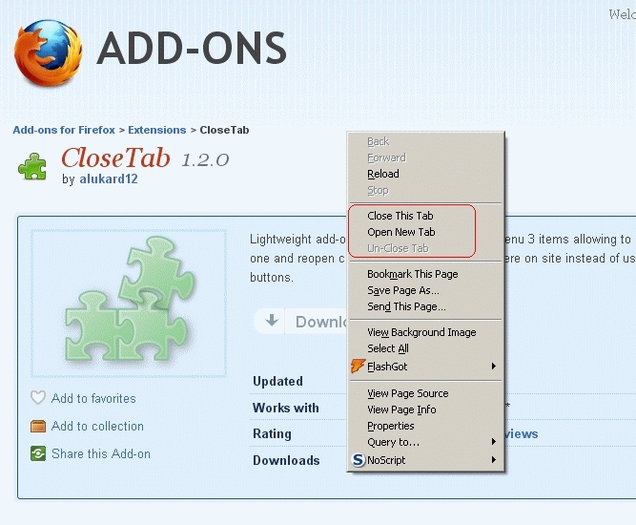Screen dimensions: 636x525
Task: Select Bookmark This Page
Action: coord(425,274)
